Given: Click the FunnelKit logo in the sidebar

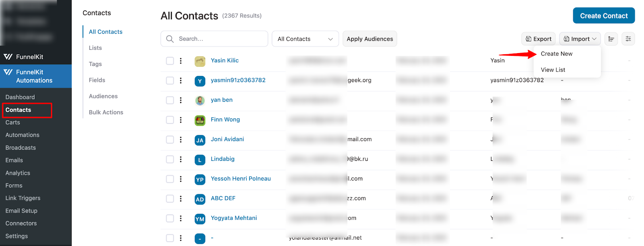Looking at the screenshot, I should coord(9,56).
